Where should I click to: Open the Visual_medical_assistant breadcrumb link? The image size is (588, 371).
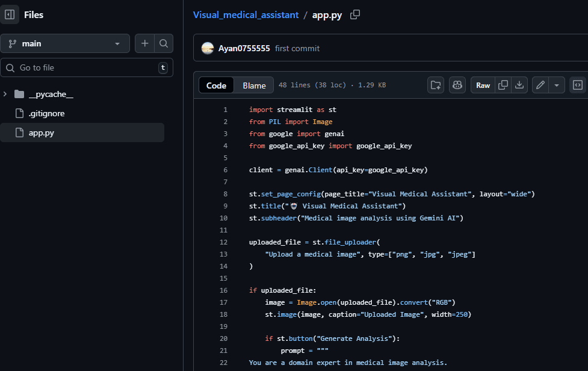[x=246, y=14]
